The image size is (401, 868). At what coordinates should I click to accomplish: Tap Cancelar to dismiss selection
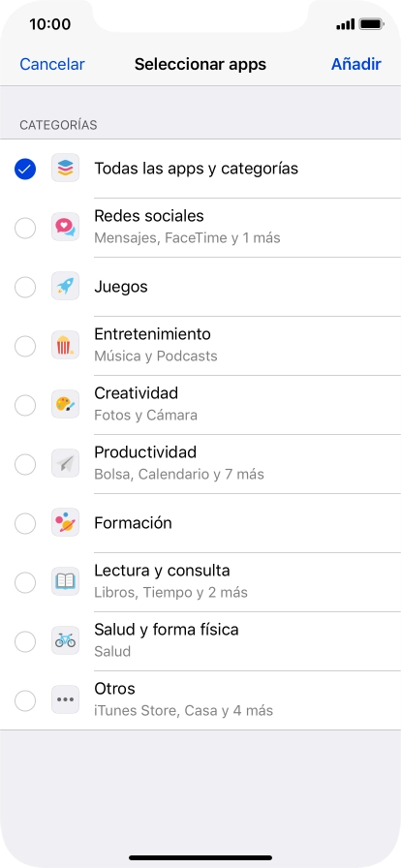(x=52, y=64)
